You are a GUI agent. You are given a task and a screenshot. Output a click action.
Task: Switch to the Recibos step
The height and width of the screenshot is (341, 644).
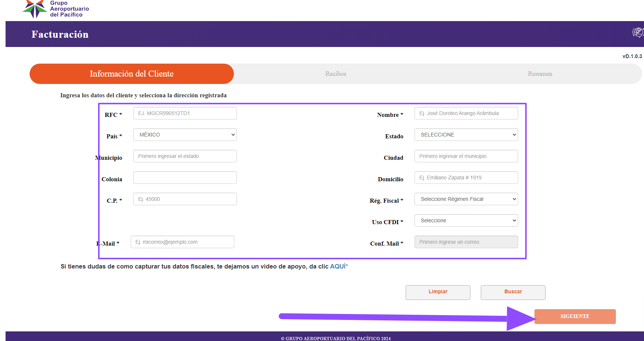336,74
